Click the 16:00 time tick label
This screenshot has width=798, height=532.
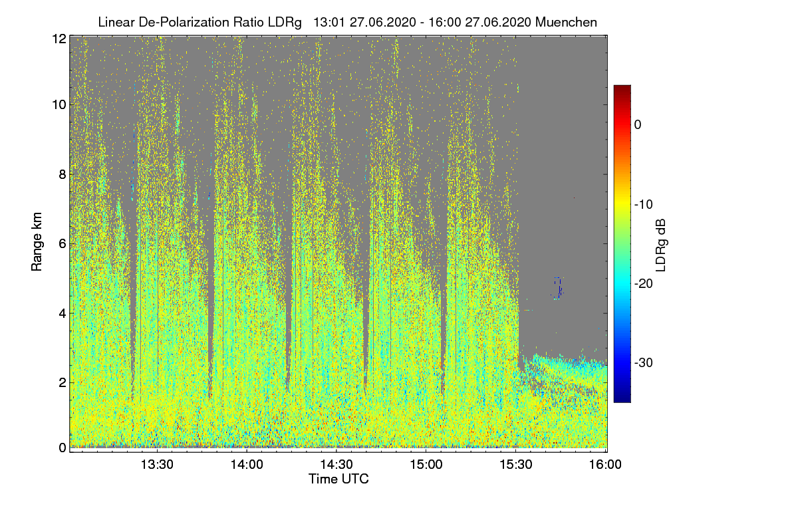(606, 465)
